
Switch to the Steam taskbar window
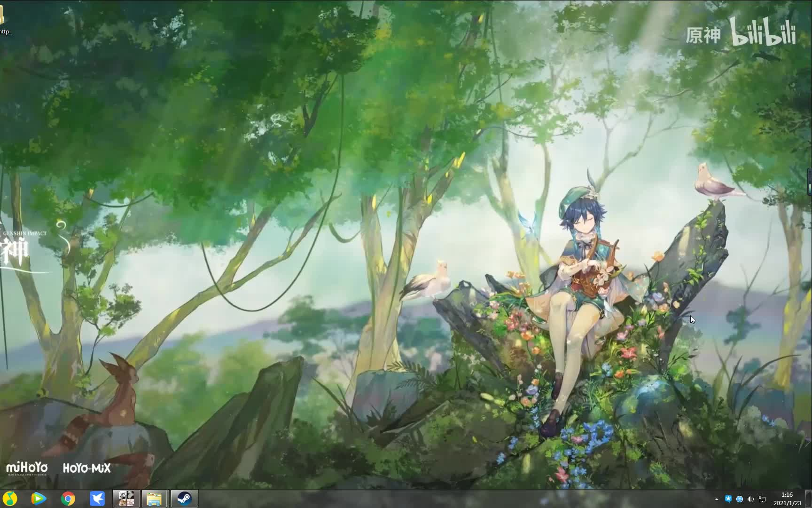(184, 499)
